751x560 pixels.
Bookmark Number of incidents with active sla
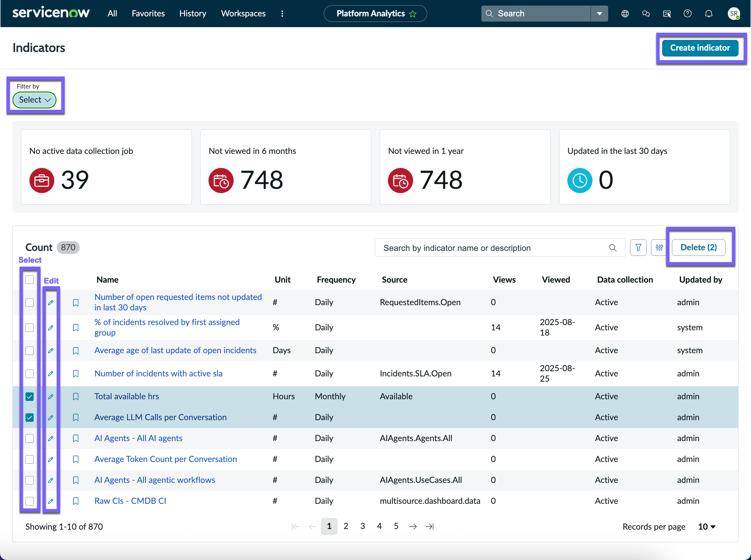(75, 373)
